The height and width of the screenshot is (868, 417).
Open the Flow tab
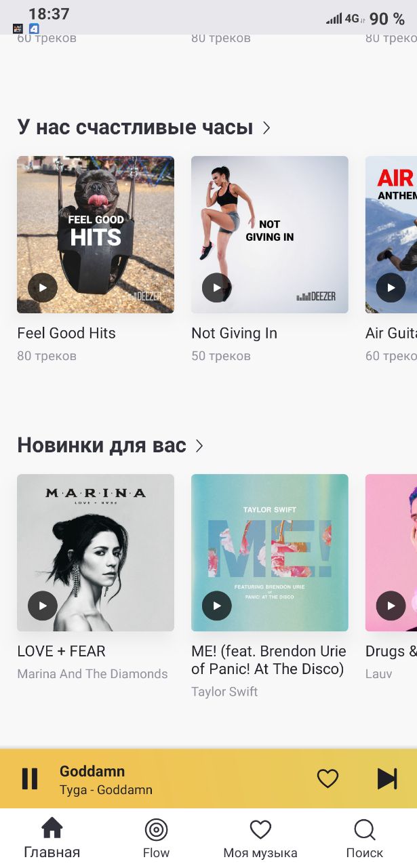click(x=156, y=839)
